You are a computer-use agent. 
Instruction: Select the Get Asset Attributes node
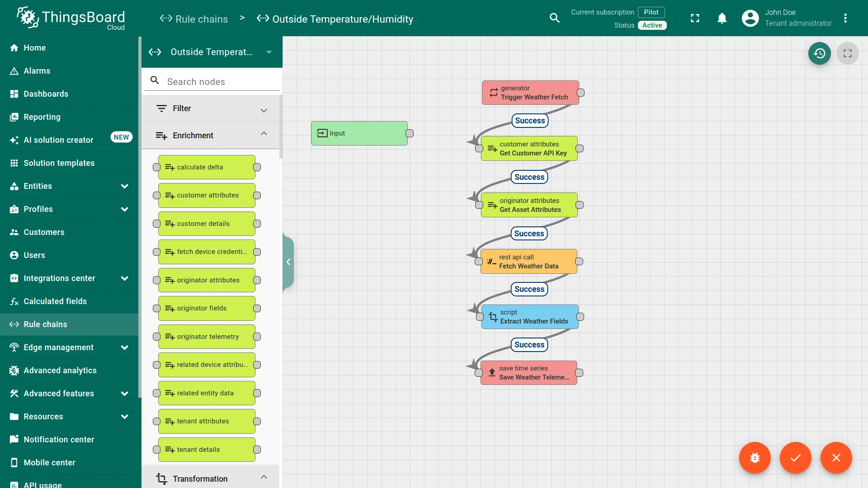pyautogui.click(x=529, y=205)
